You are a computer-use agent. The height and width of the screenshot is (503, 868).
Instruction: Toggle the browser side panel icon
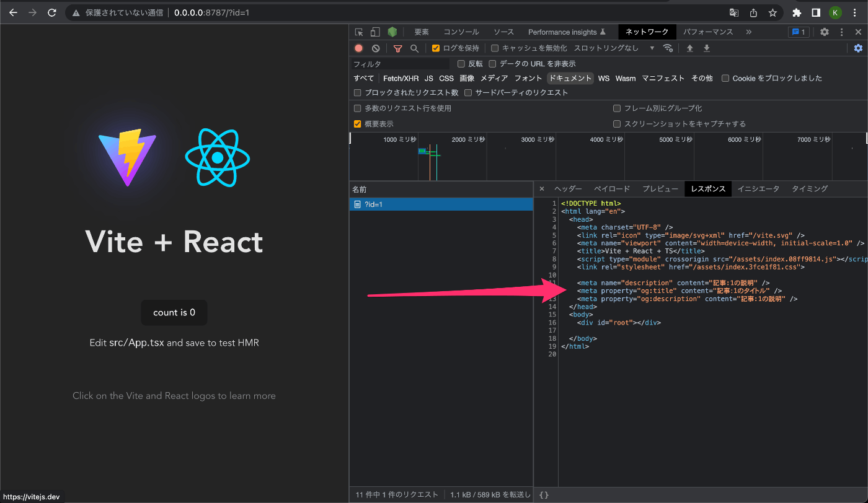click(816, 12)
